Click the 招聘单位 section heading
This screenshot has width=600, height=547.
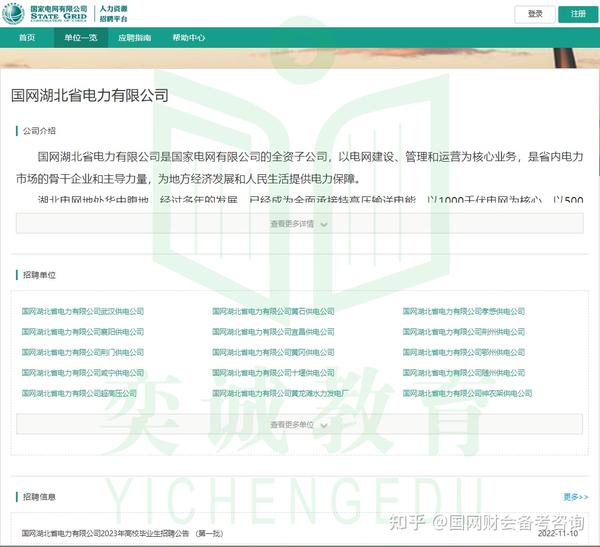[x=39, y=275]
